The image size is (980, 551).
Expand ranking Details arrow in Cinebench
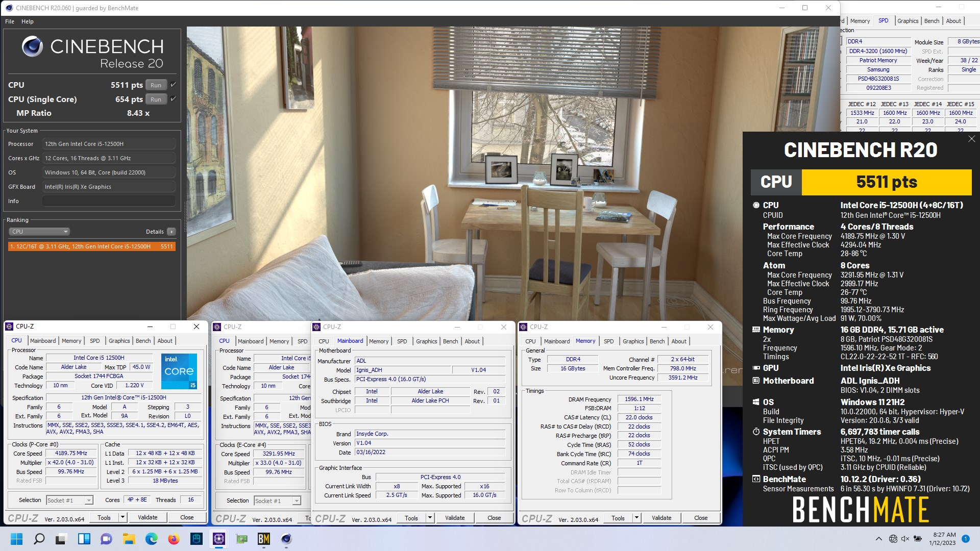pos(171,232)
